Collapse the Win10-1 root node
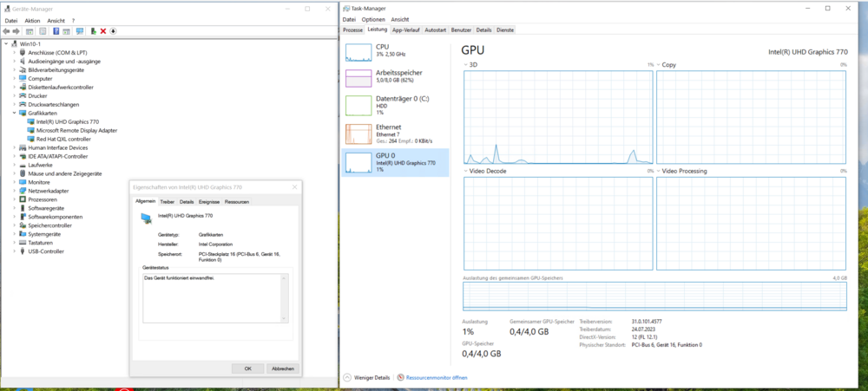Image resolution: width=868 pixels, height=391 pixels. (6, 43)
